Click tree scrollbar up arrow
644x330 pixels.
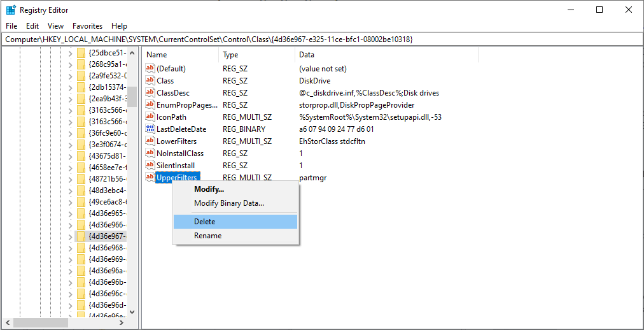(132, 53)
